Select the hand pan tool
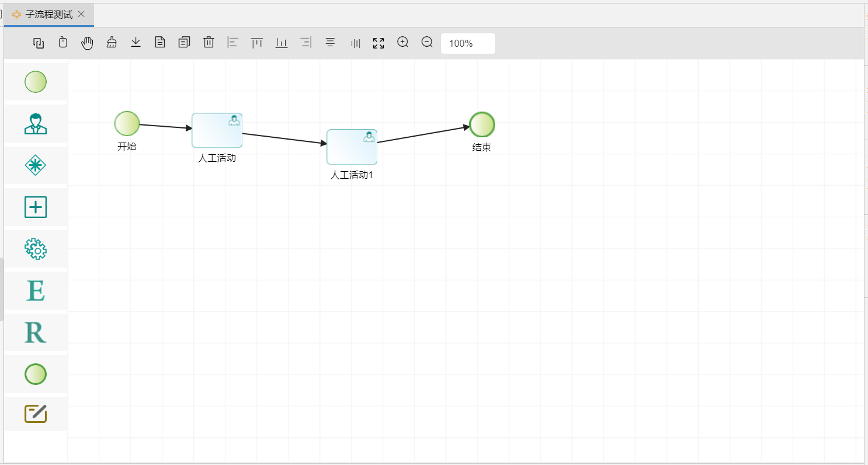868x465 pixels. click(x=87, y=43)
